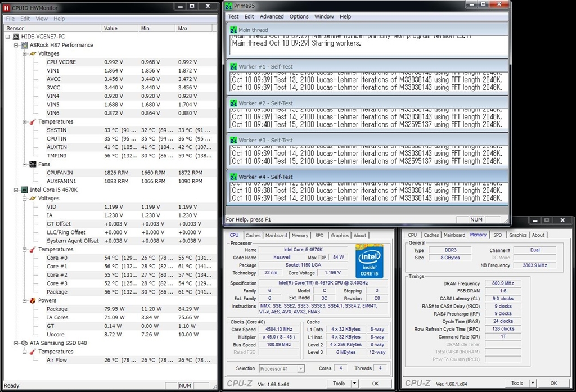Click the HIDE-VGENE7-PC computer icon

point(16,37)
